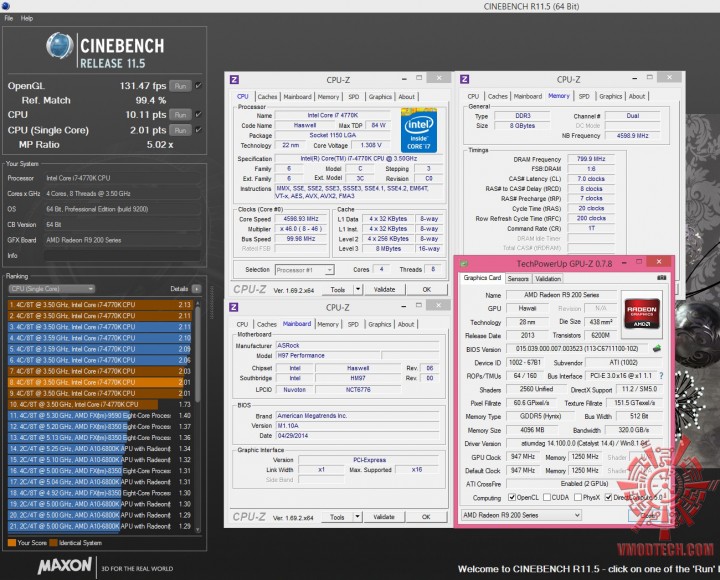This screenshot has width=720, height=580.
Task: Switch to Sensors tab in GPU-Z
Action: click(x=518, y=279)
